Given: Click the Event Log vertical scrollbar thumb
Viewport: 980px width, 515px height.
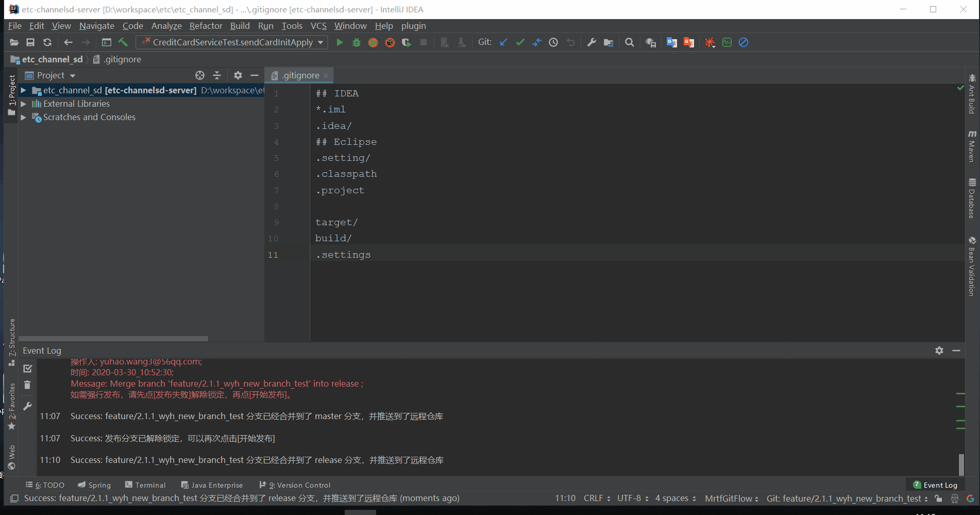Looking at the screenshot, I should pos(961,464).
